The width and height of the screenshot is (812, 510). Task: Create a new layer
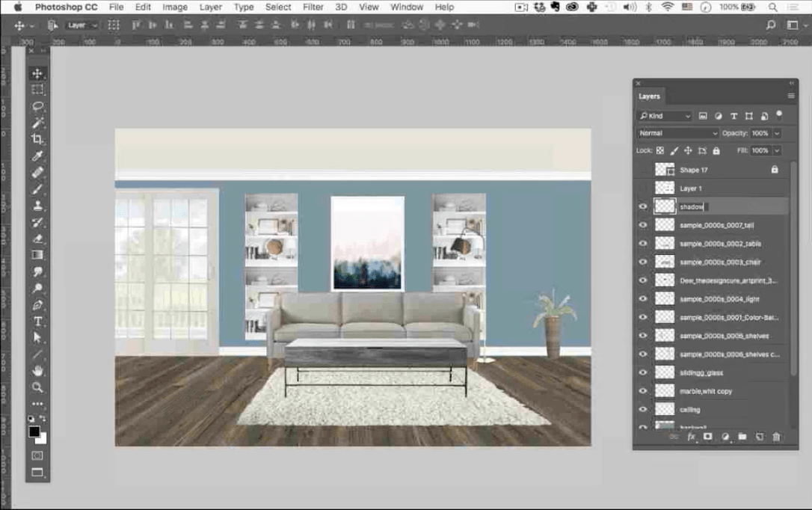[x=759, y=437]
